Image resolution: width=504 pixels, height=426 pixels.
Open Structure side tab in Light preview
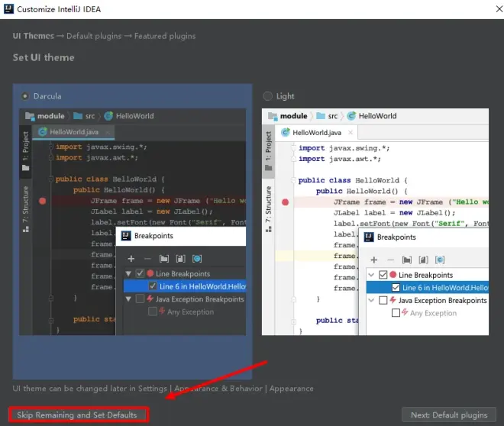coord(268,209)
